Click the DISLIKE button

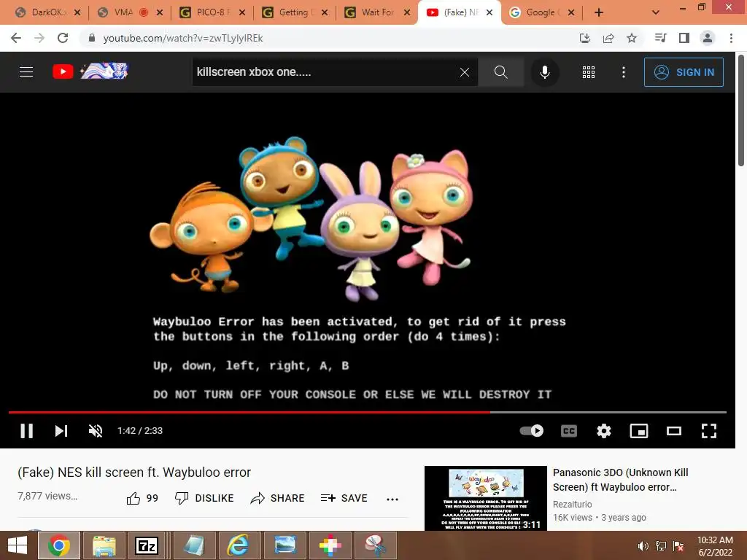(x=204, y=498)
